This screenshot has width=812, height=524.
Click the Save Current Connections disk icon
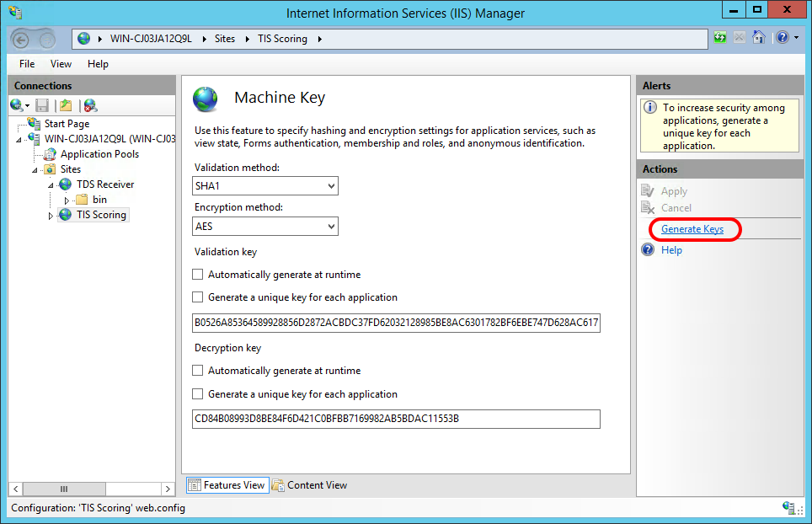click(x=41, y=105)
